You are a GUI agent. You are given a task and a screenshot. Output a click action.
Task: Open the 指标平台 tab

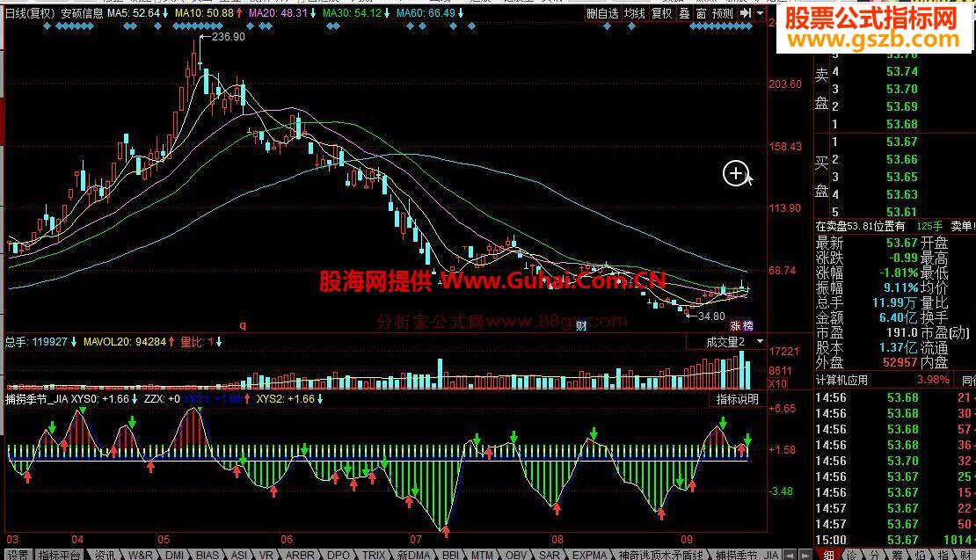(59, 555)
